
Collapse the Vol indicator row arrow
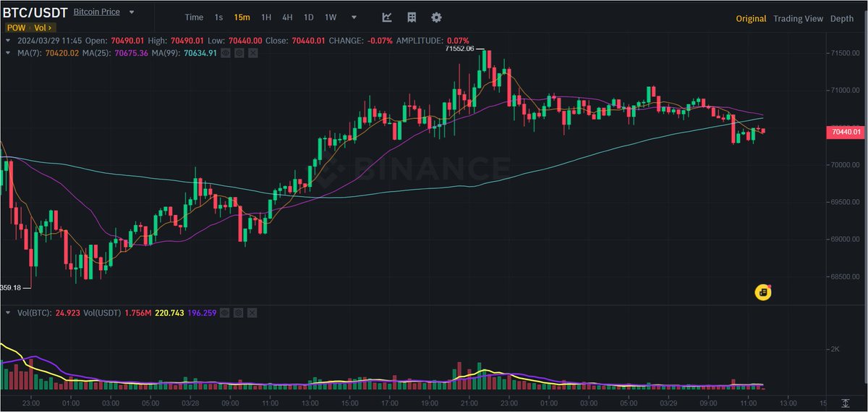pos(7,313)
